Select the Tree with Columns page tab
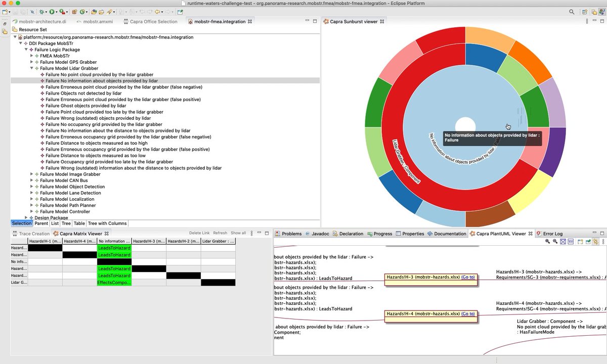The width and height of the screenshot is (607, 364). tap(107, 223)
